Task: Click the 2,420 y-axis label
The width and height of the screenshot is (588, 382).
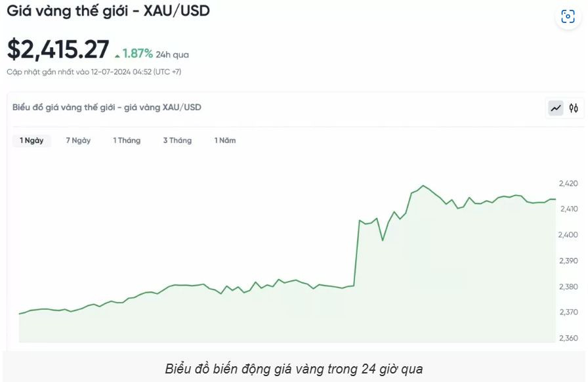Action: tap(568, 184)
